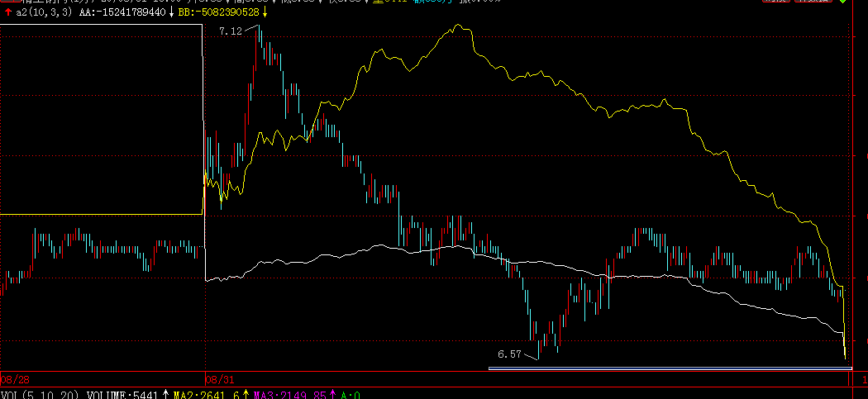Click the 08/31 date marker
868x399 pixels.
[x=220, y=380]
